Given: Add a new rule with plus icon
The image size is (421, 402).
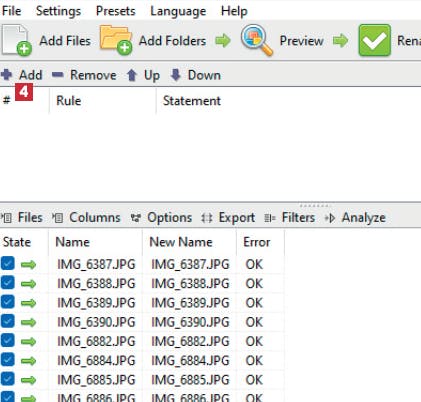Looking at the screenshot, I should tap(7, 75).
